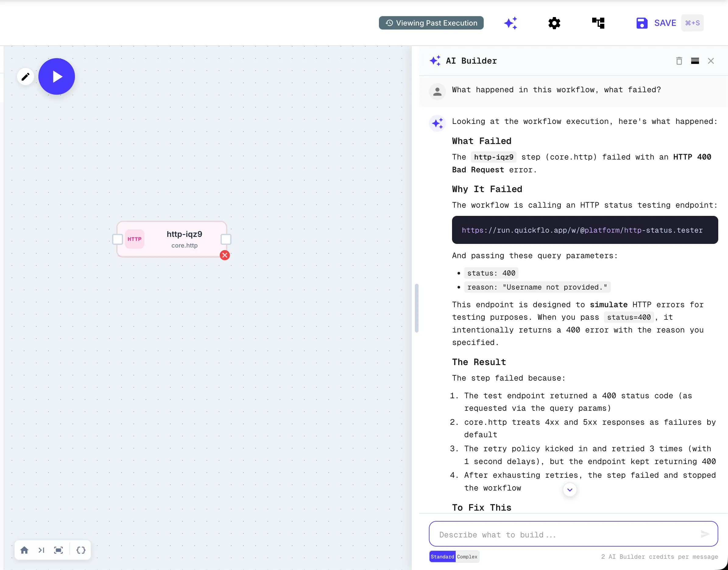This screenshot has height=570, width=728.
Task: Click the ⌘+S shortcut badge
Action: coord(692,23)
